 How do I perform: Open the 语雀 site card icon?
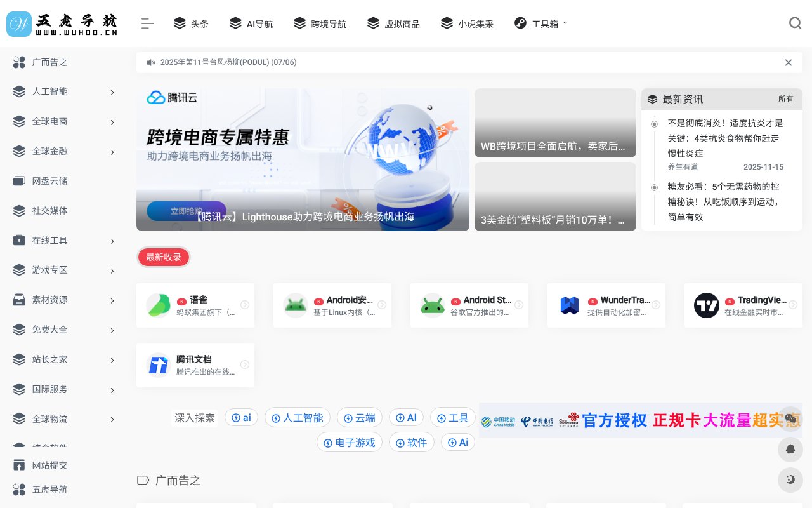click(x=158, y=305)
